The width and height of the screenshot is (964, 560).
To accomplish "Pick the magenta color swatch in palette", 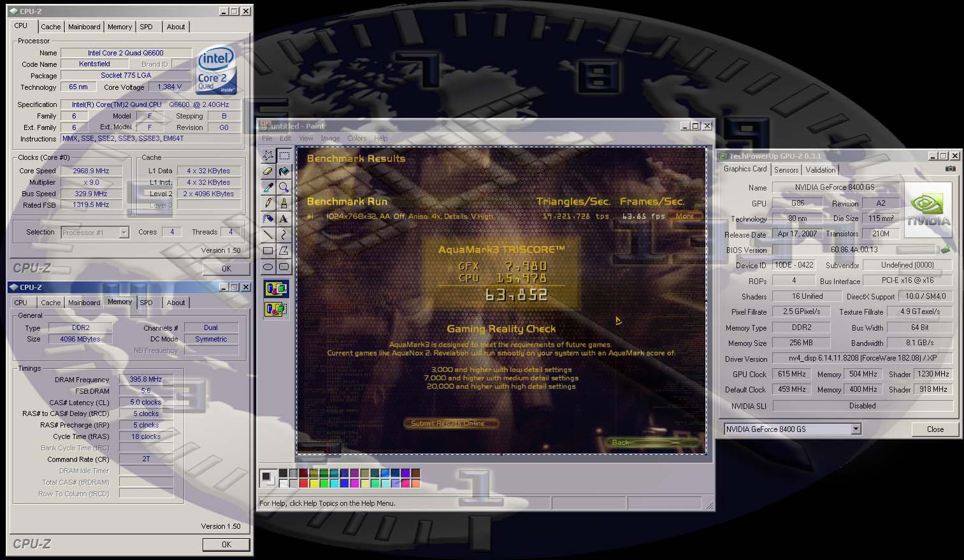I will point(354,483).
